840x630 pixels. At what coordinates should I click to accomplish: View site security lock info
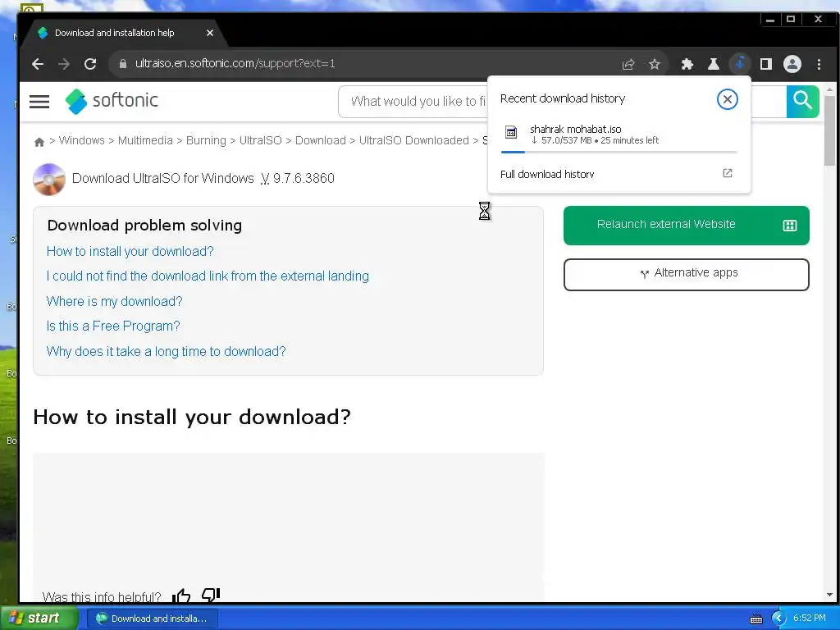123,64
